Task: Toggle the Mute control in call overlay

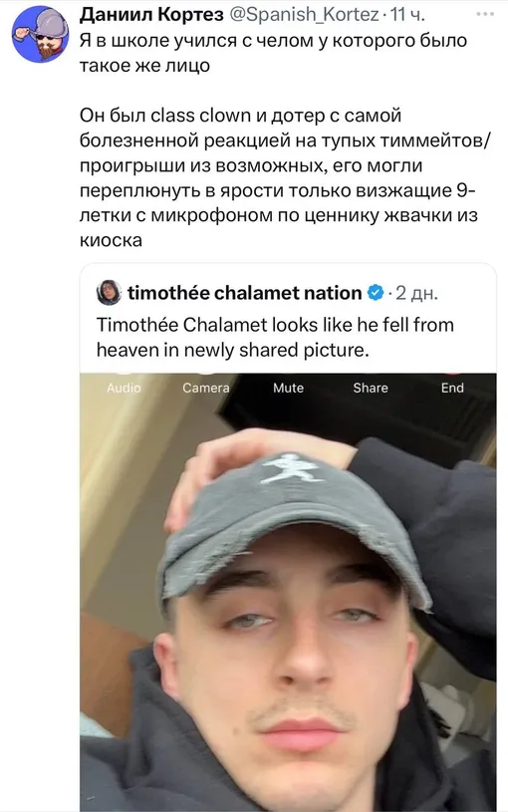Action: pyautogui.click(x=289, y=388)
